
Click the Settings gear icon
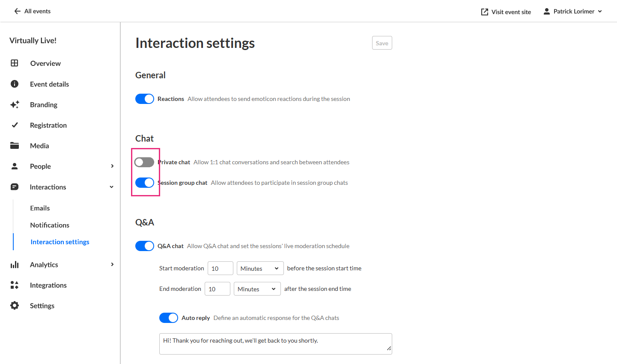click(15, 305)
